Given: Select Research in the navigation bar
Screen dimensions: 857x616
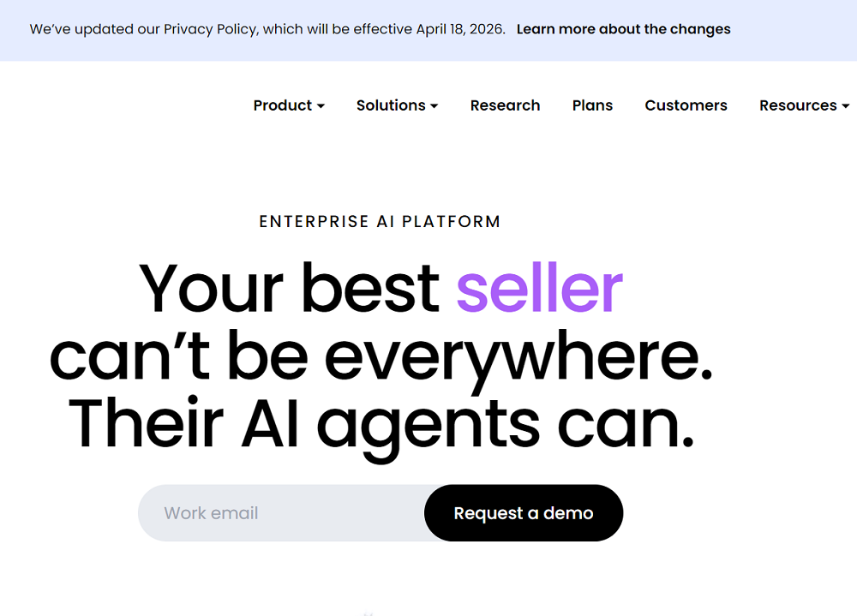Looking at the screenshot, I should click(x=505, y=105).
